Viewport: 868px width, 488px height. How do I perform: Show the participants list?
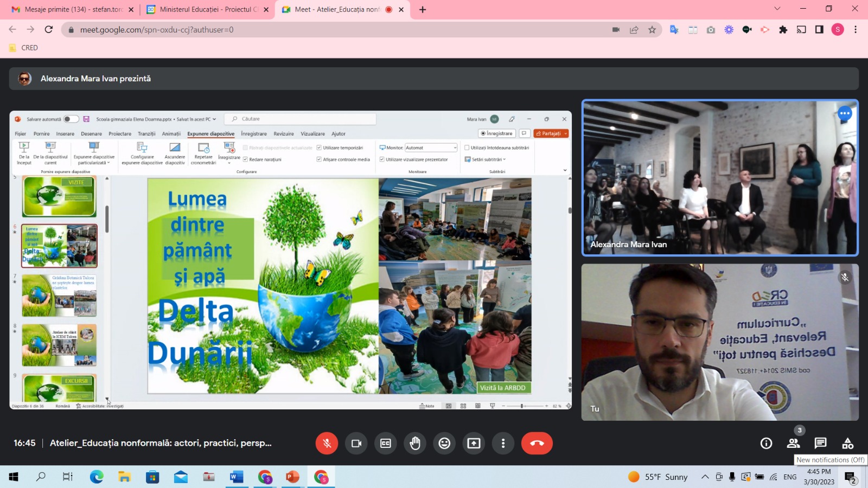tap(793, 443)
